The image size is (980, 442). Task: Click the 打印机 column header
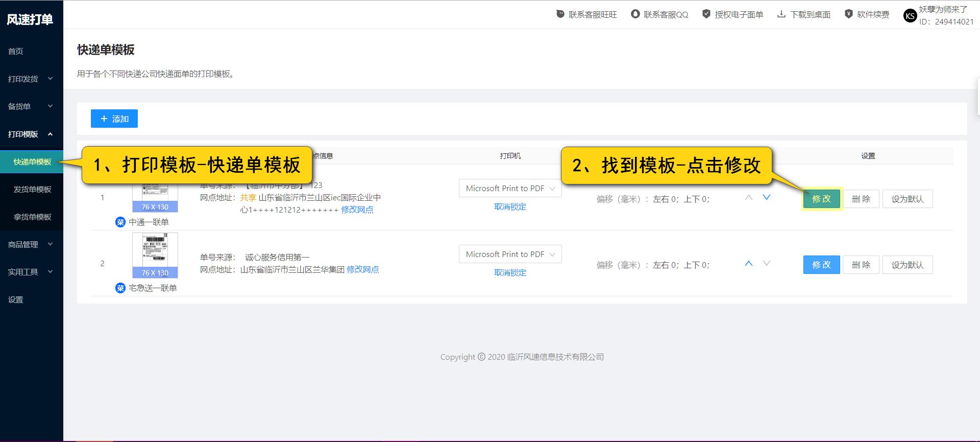coord(510,156)
